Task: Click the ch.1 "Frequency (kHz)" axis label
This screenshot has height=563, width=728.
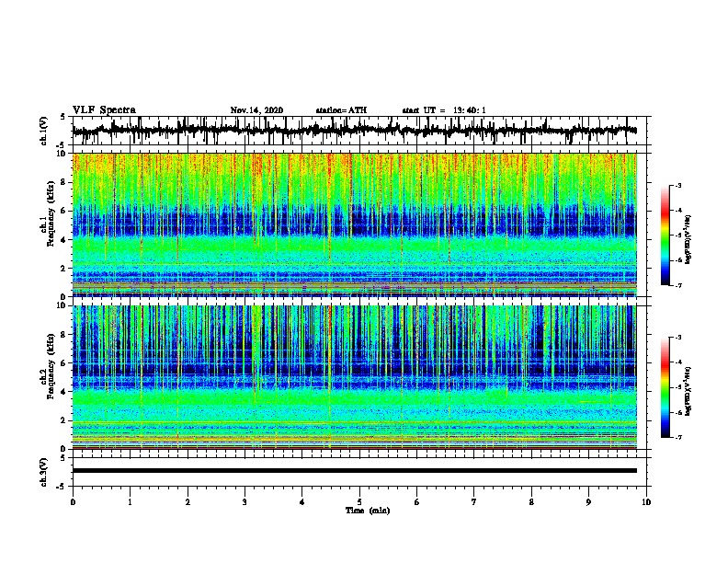Action: [x=51, y=213]
